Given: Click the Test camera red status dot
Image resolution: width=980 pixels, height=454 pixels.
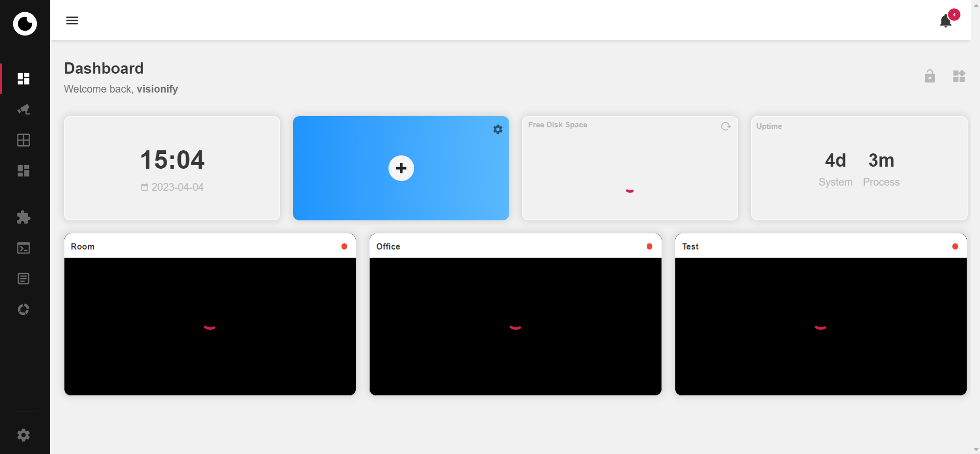Looking at the screenshot, I should click(x=955, y=246).
